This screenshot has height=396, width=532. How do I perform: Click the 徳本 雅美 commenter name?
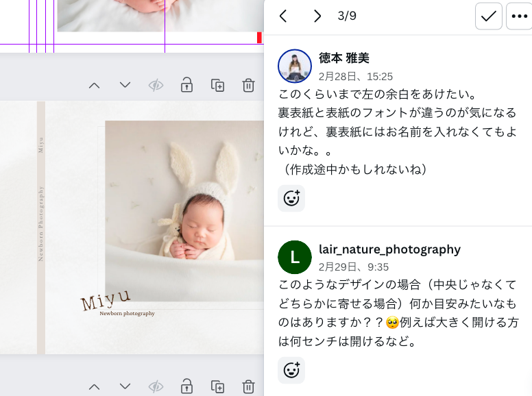point(343,58)
